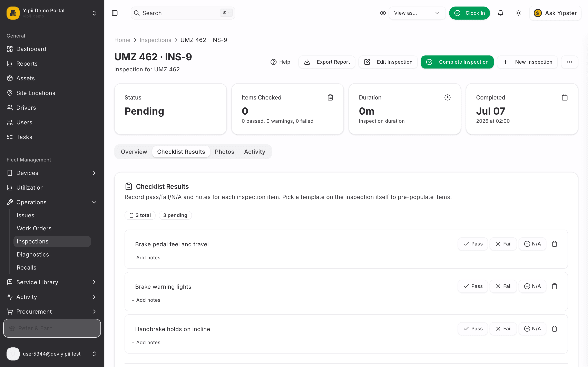Mark Brake warning lights as Pass
The image size is (588, 367).
pyautogui.click(x=473, y=286)
